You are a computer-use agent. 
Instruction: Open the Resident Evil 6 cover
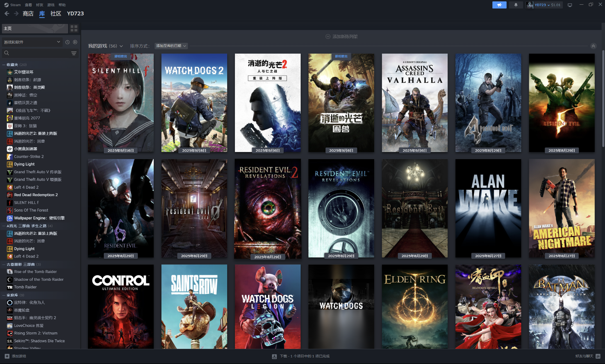pos(121,208)
